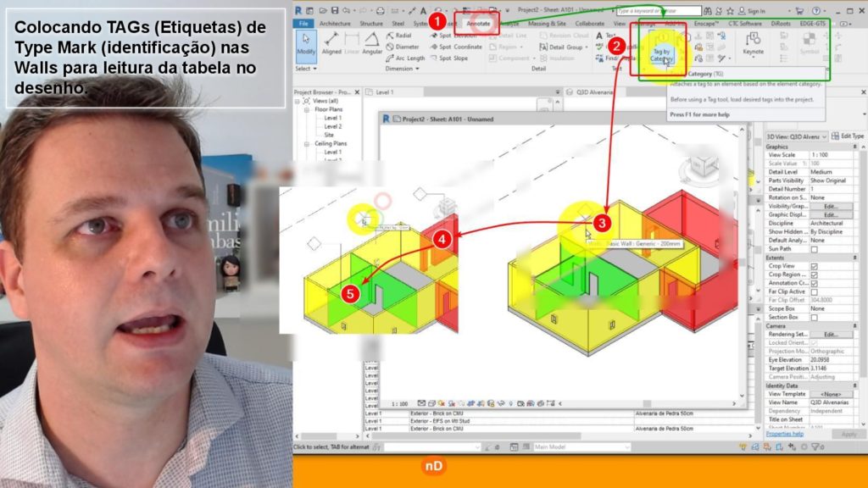This screenshot has width=868, height=488.
Task: Select Level 2 floor plan in Project Browser
Action: click(333, 126)
